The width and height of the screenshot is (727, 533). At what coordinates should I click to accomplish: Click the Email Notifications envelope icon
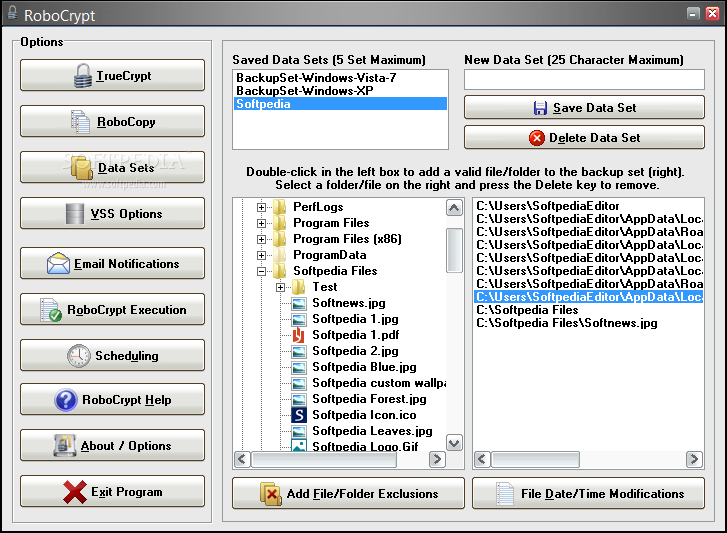point(58,263)
